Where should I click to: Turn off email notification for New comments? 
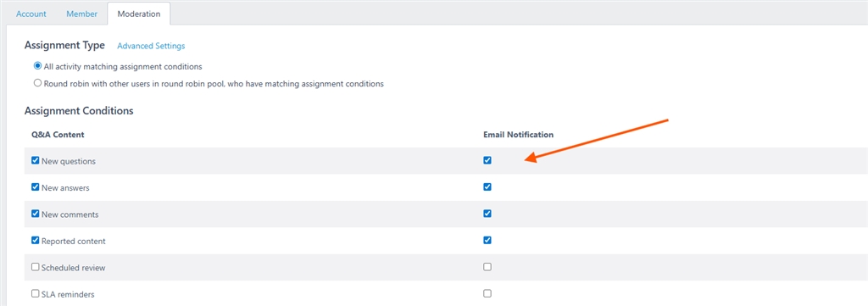pos(487,214)
